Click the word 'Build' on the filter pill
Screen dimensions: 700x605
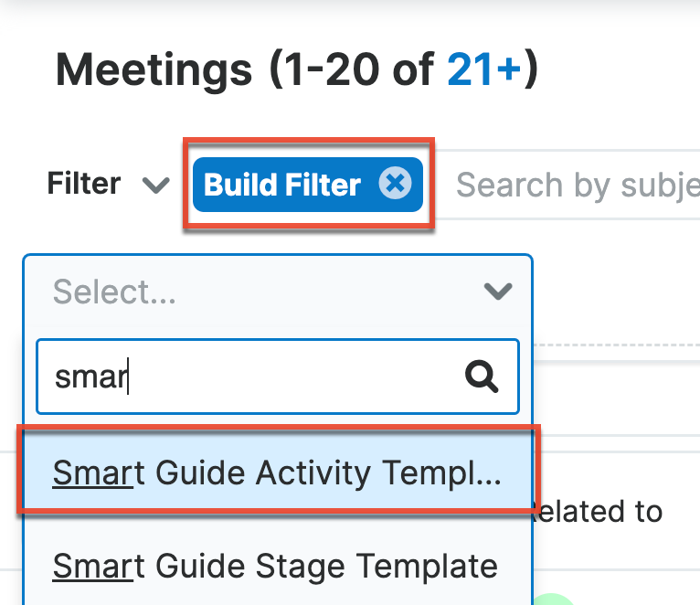click(x=237, y=186)
